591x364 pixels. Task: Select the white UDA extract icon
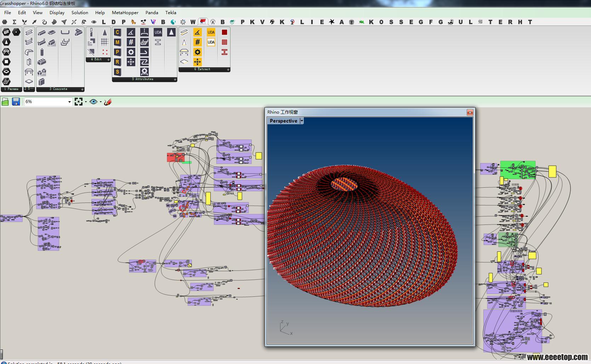(211, 42)
